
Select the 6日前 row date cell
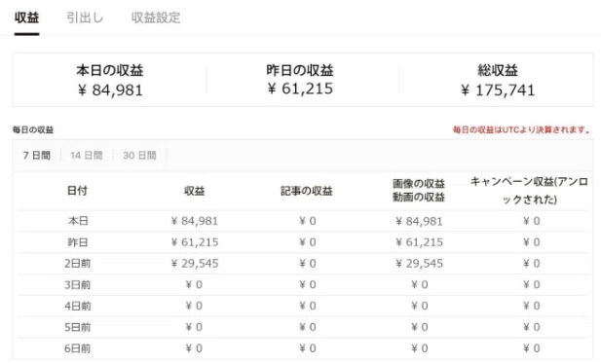point(78,348)
